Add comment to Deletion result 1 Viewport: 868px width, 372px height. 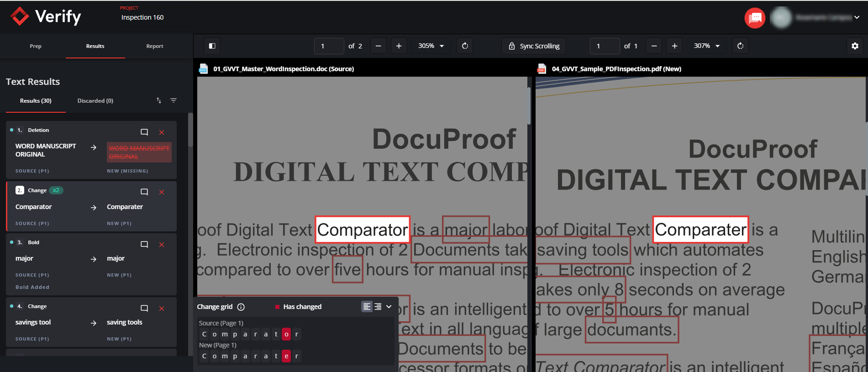(x=144, y=132)
